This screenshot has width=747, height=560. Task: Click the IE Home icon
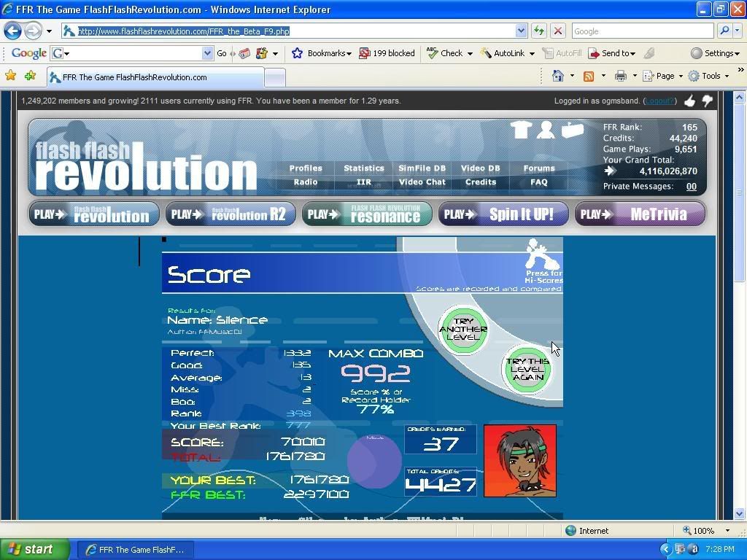[558, 76]
